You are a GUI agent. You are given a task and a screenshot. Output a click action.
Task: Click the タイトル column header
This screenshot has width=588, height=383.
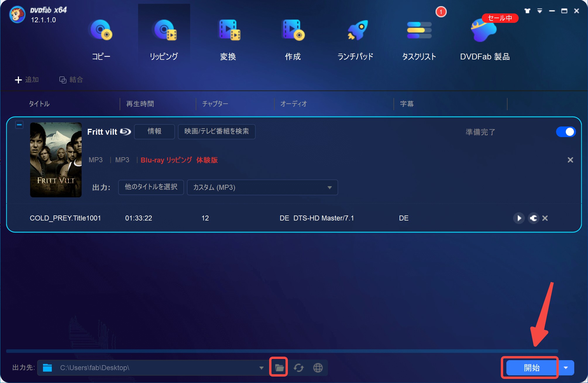pyautogui.click(x=39, y=104)
